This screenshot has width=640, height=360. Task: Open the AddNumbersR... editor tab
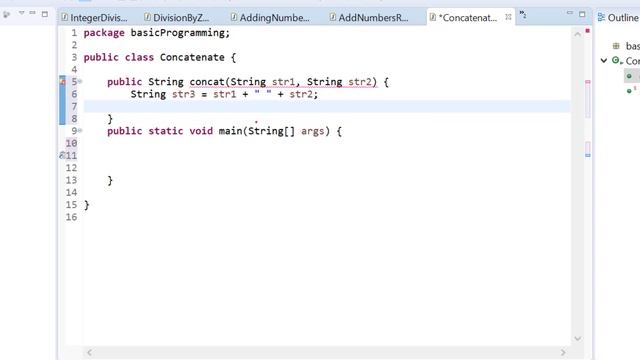(x=369, y=18)
